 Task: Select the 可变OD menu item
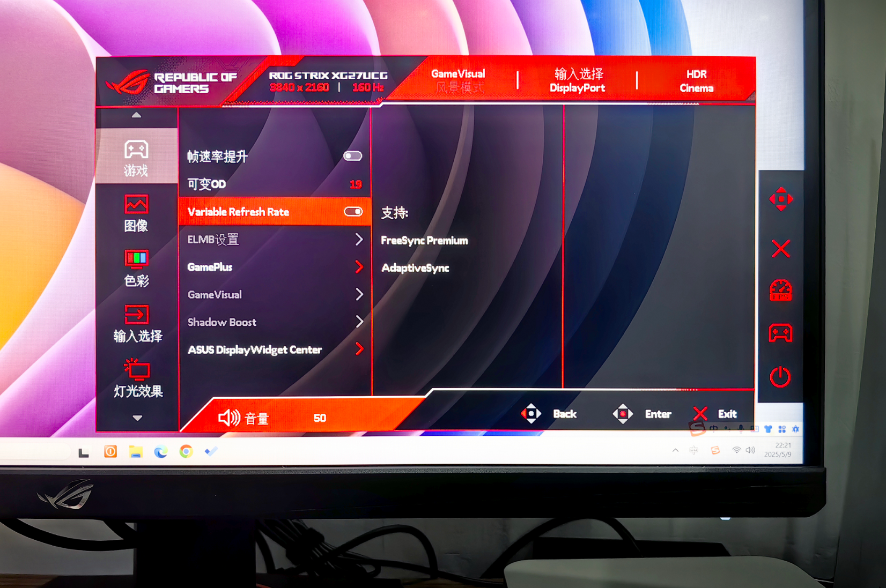275,184
